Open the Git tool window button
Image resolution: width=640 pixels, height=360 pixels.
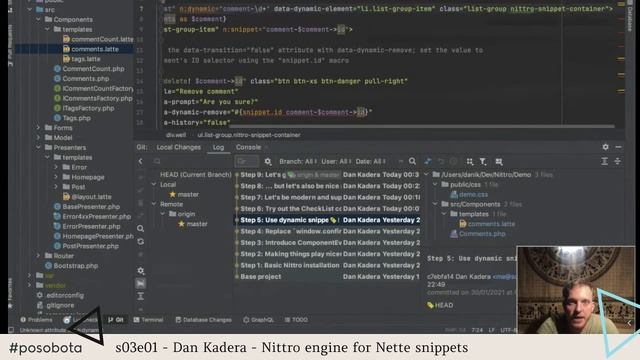pyautogui.click(x=116, y=320)
